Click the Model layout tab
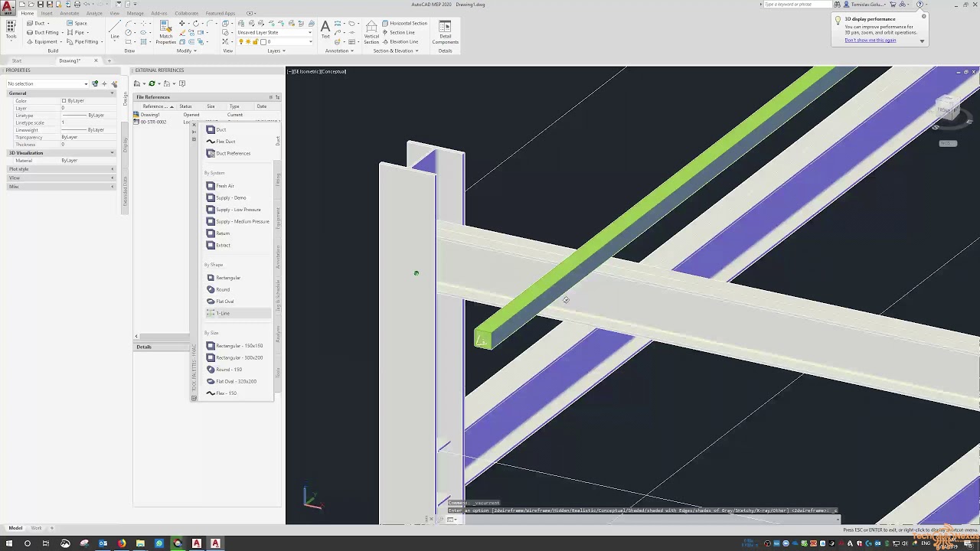Viewport: 980px width, 551px height. [15, 528]
